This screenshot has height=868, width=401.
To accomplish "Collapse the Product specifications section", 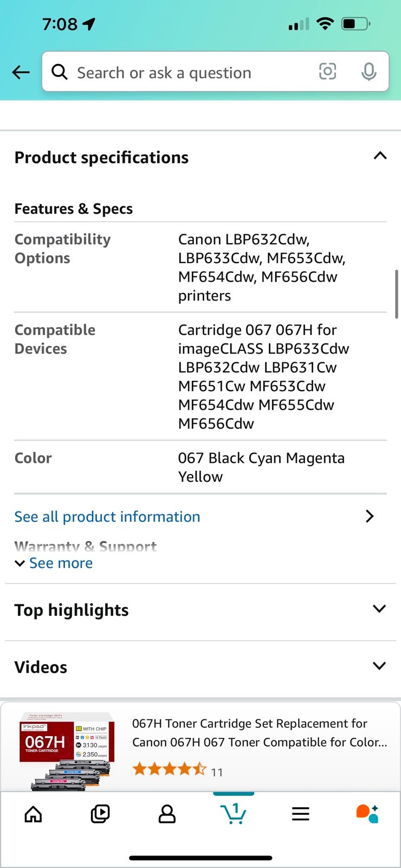I will pos(380,156).
